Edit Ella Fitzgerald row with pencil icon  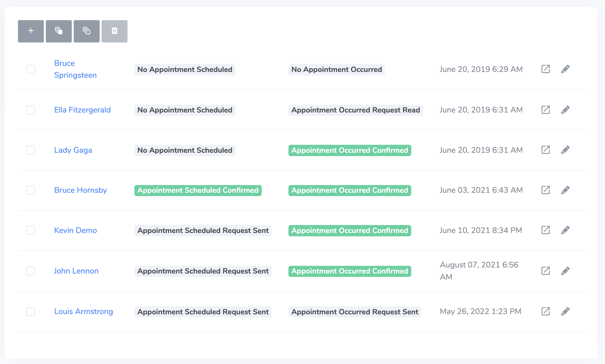[565, 110]
